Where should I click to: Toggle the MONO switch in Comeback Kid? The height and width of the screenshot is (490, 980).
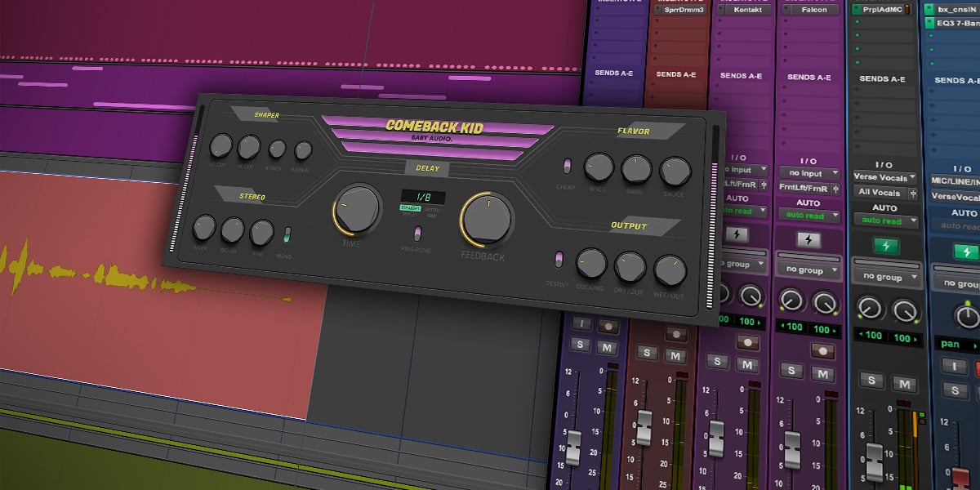[287, 236]
